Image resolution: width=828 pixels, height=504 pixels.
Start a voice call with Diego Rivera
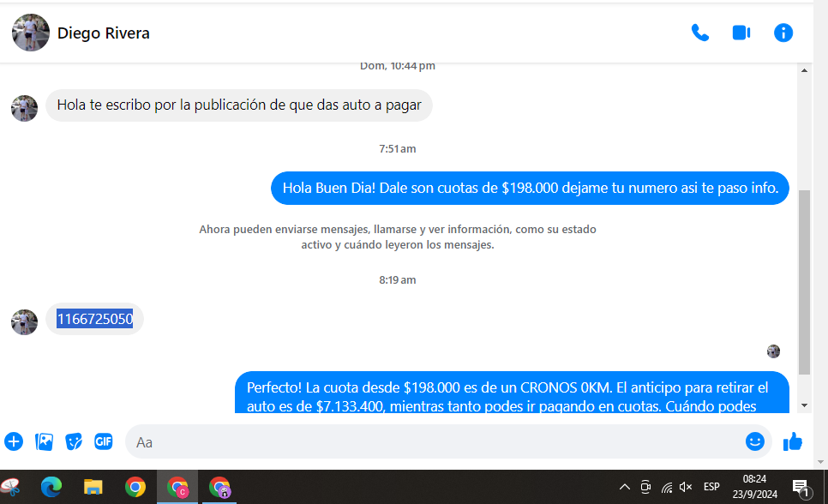click(700, 33)
